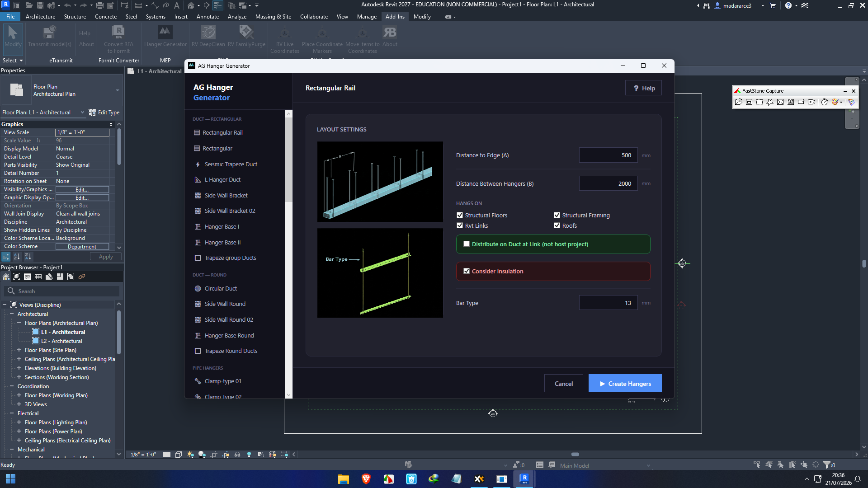Toggle Shadows in view control bar
The height and width of the screenshot is (488, 868).
(x=202, y=455)
